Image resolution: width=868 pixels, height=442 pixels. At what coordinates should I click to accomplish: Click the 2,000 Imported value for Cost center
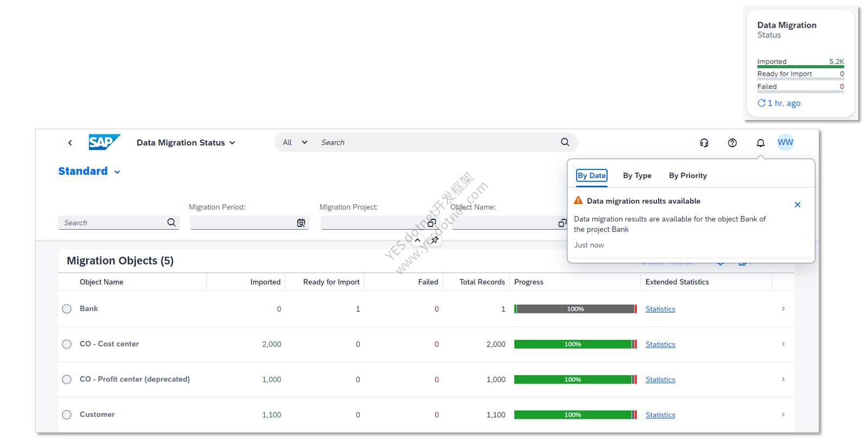coord(272,344)
